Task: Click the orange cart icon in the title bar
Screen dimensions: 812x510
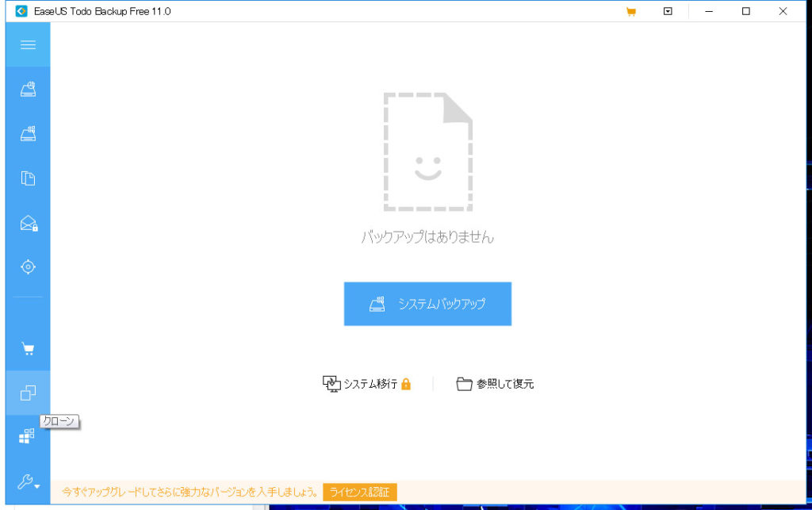Action: 630,11
